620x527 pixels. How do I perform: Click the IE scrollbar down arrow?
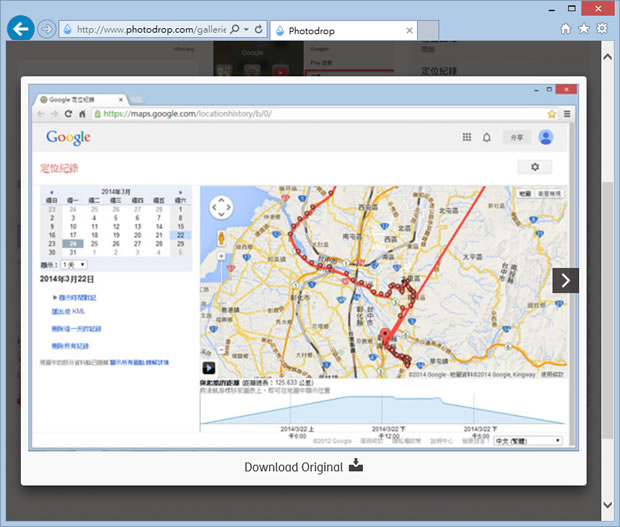pos(607,505)
